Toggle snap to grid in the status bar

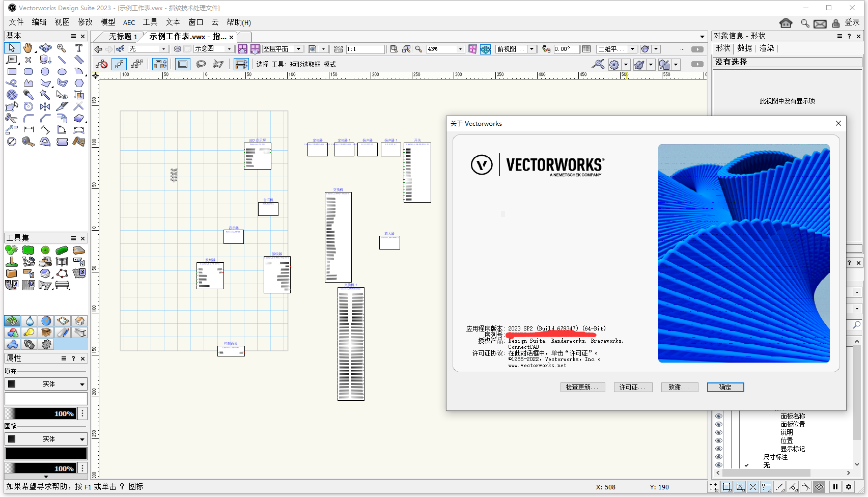713,487
